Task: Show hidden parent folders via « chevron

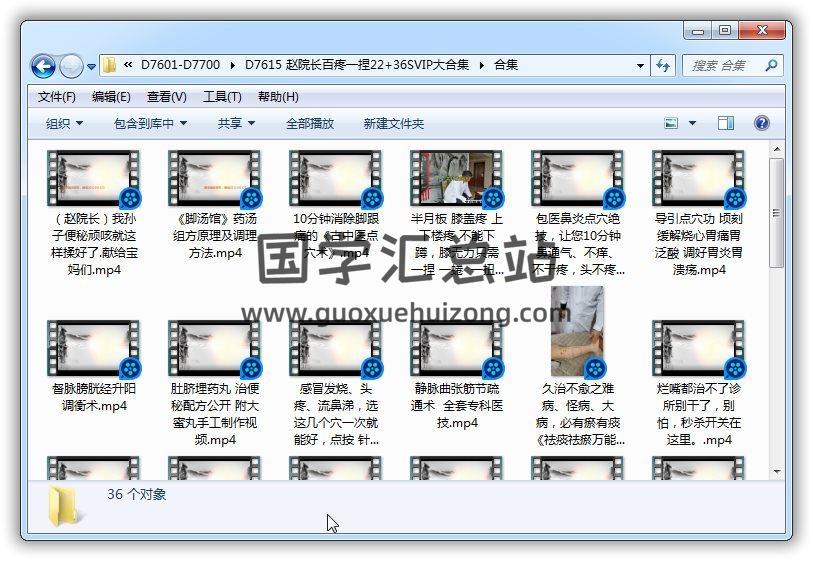Action: pyautogui.click(x=128, y=65)
